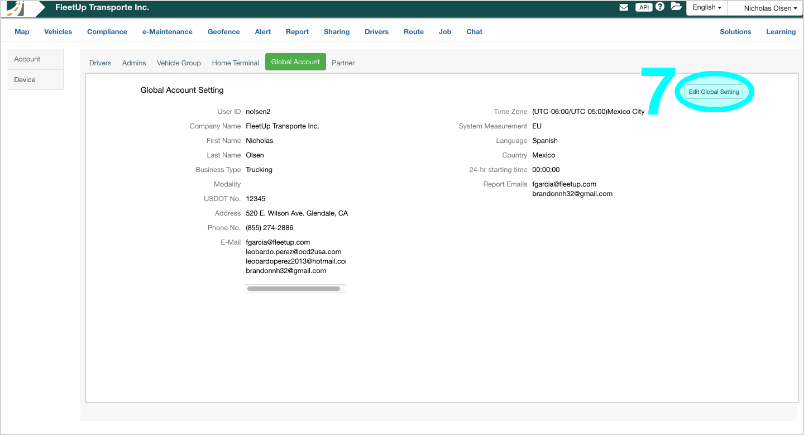Image resolution: width=804 pixels, height=435 pixels.
Task: Open the mail envelope icon
Action: tap(624, 8)
